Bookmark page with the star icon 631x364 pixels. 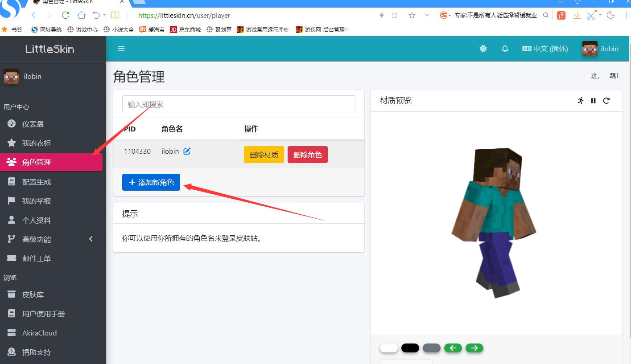(x=412, y=15)
